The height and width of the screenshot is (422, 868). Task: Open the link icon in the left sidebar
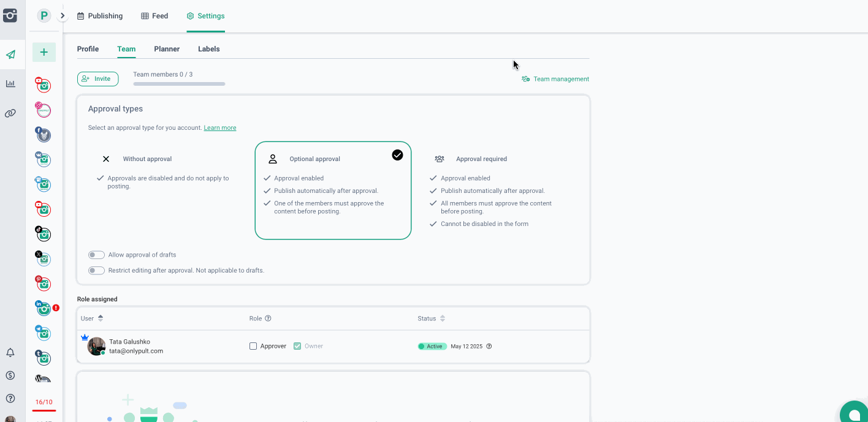(10, 113)
